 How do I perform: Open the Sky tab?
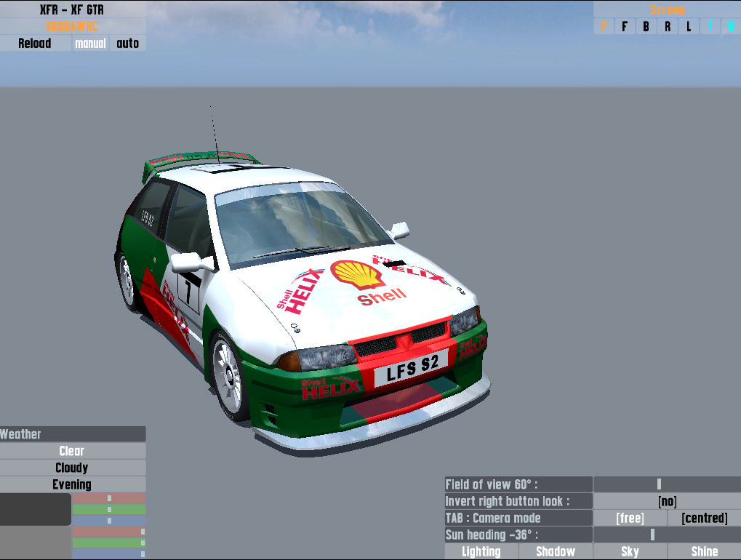(630, 551)
